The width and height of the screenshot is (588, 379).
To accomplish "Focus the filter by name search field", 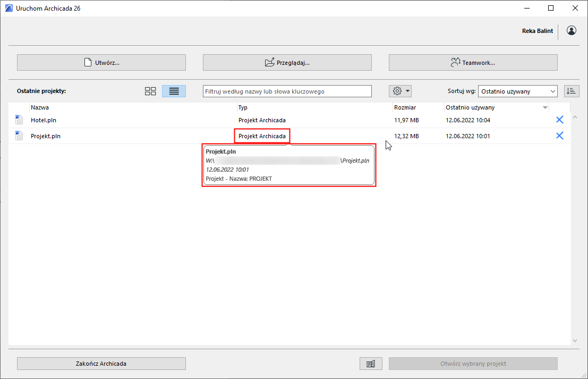I will click(x=287, y=91).
